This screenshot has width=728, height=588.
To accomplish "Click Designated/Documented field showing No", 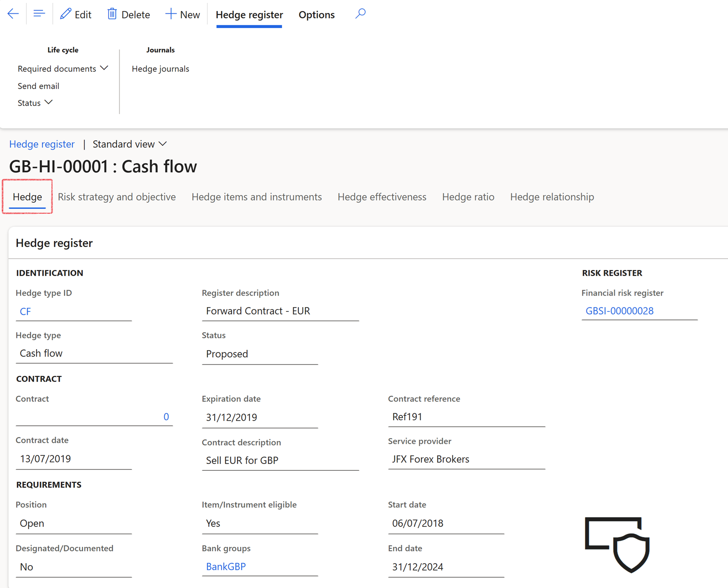I will 74,567.
